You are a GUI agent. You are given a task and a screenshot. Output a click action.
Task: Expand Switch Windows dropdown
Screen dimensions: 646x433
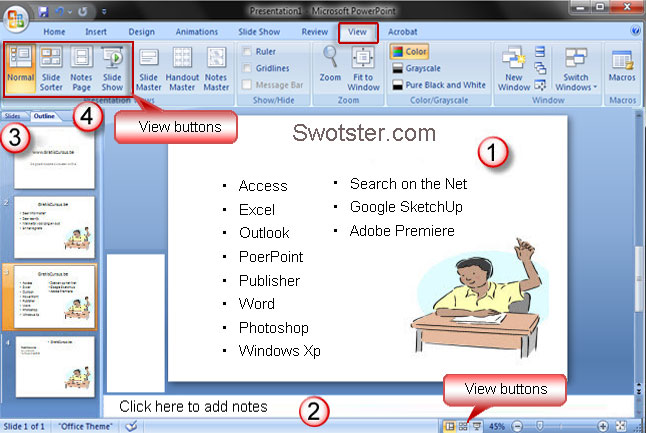pyautogui.click(x=576, y=68)
